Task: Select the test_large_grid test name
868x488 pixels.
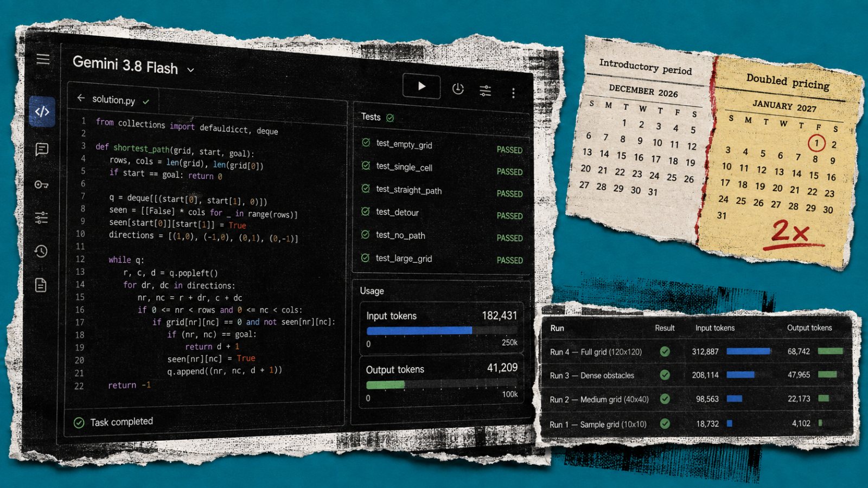Action: (x=404, y=259)
